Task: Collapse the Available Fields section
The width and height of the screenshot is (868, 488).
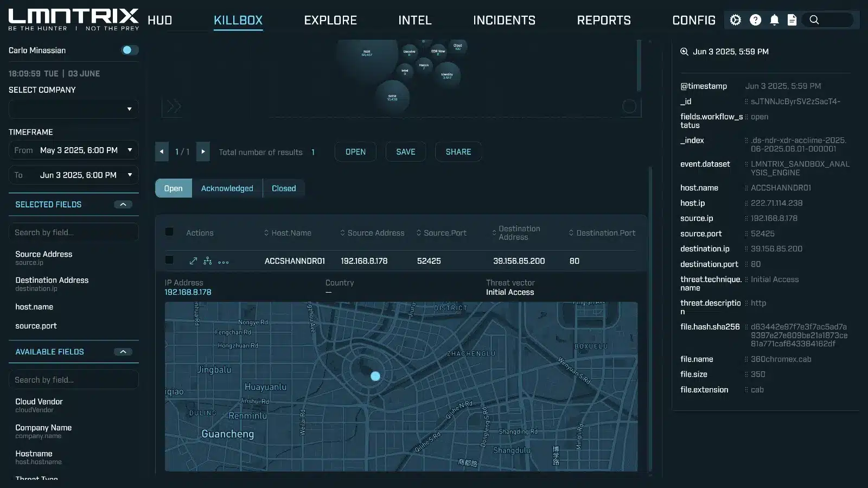Action: (x=123, y=352)
